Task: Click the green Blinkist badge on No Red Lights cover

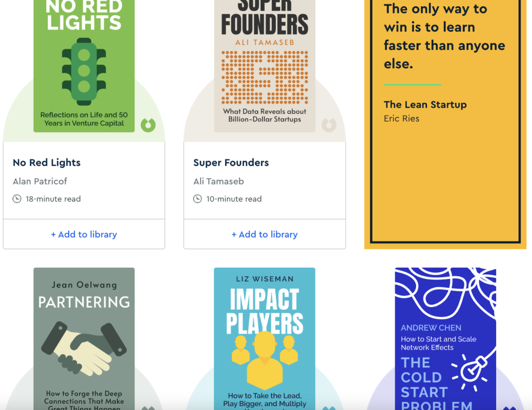Action: (148, 125)
